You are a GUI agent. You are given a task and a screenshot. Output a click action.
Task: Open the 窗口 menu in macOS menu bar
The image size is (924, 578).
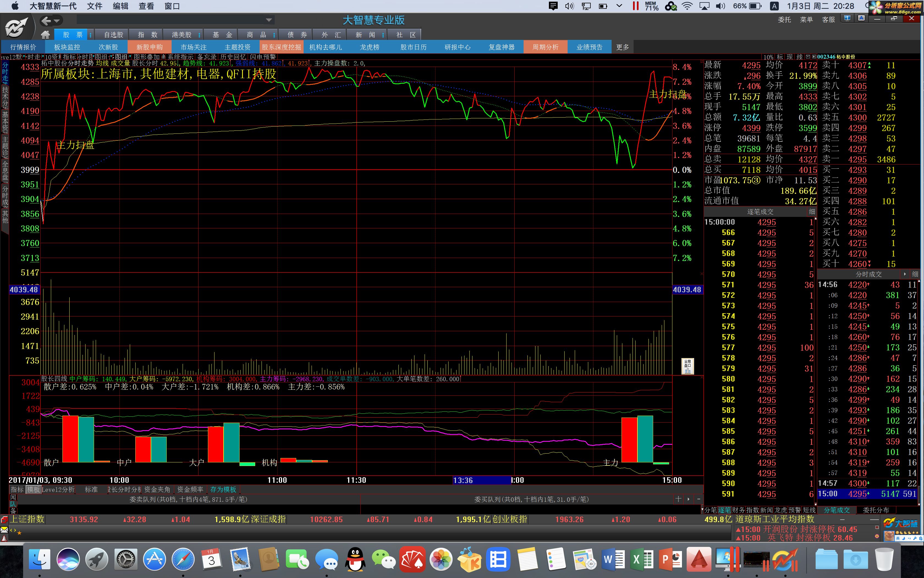point(172,6)
